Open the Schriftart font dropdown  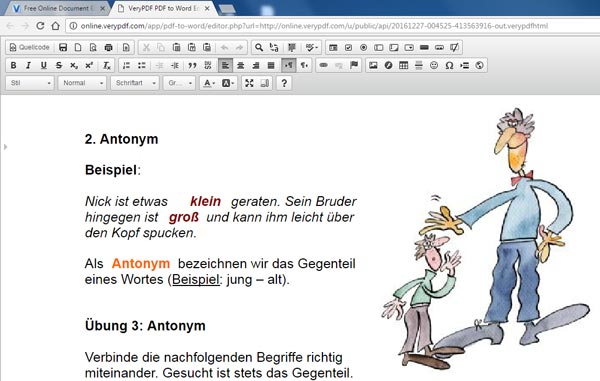[135, 83]
